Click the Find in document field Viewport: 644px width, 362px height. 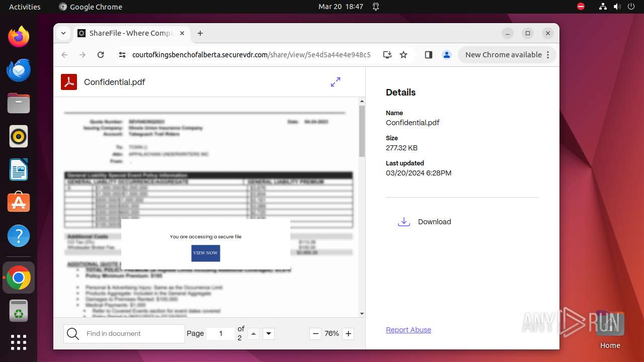(124, 334)
